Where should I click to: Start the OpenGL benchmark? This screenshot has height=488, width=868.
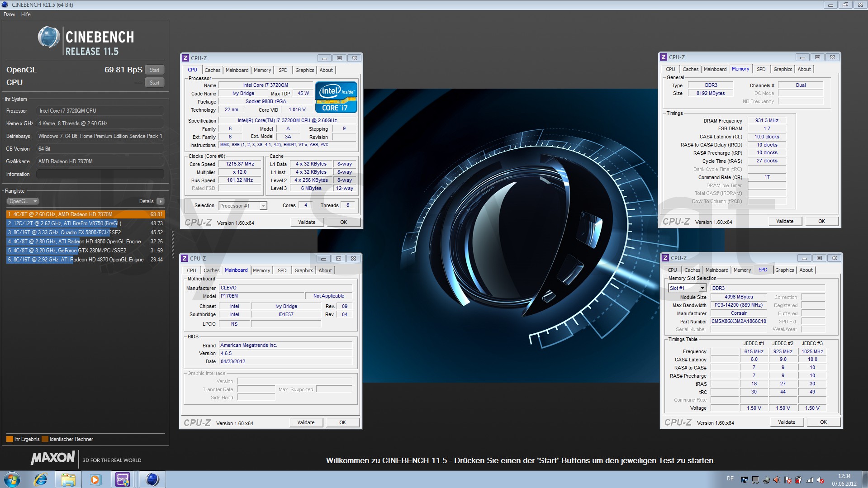[154, 70]
